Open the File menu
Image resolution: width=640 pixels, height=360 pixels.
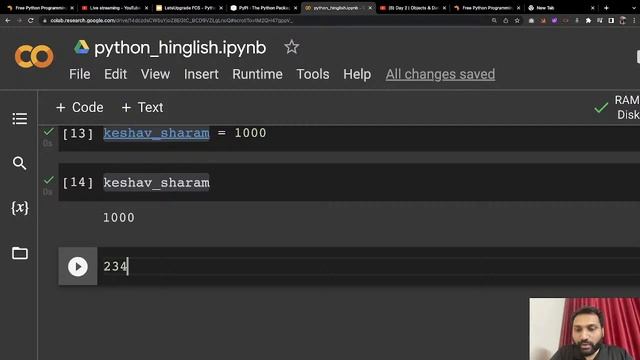[80, 74]
